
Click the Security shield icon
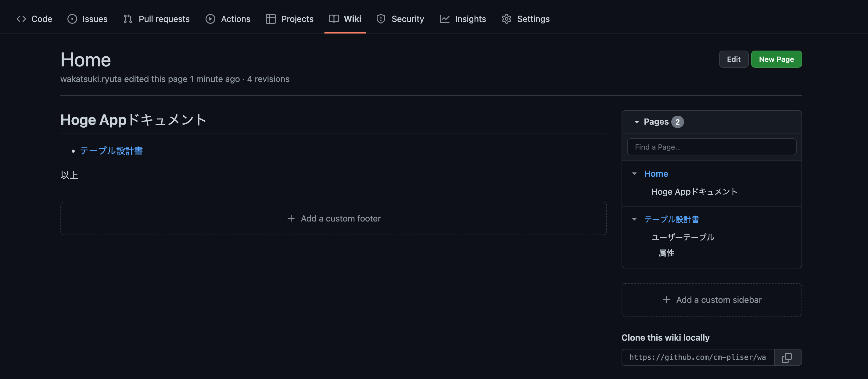point(381,19)
